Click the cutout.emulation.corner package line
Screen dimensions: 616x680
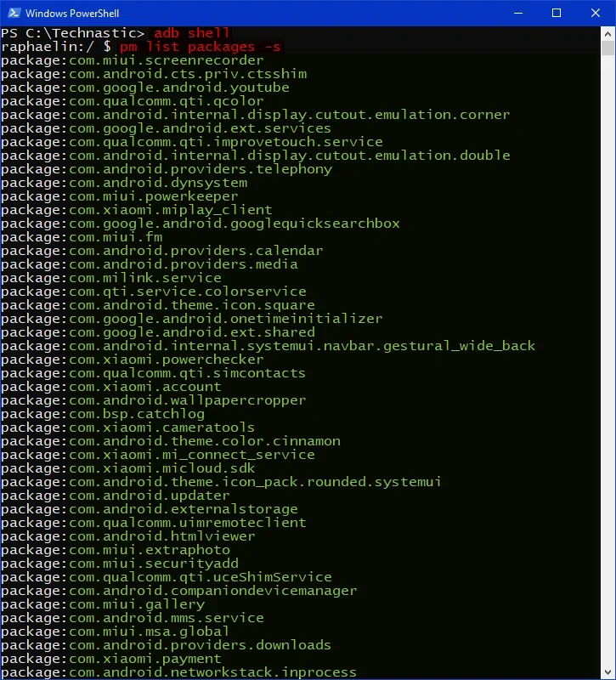tap(256, 115)
